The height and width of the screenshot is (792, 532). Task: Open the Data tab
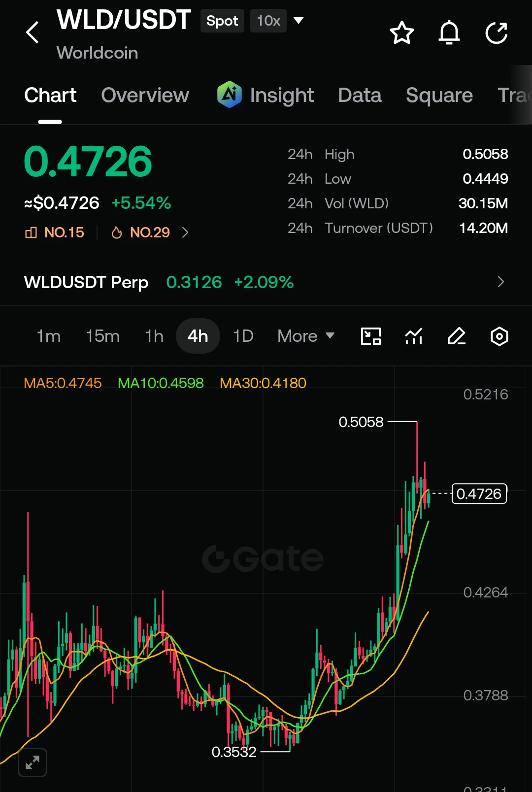pyautogui.click(x=360, y=95)
